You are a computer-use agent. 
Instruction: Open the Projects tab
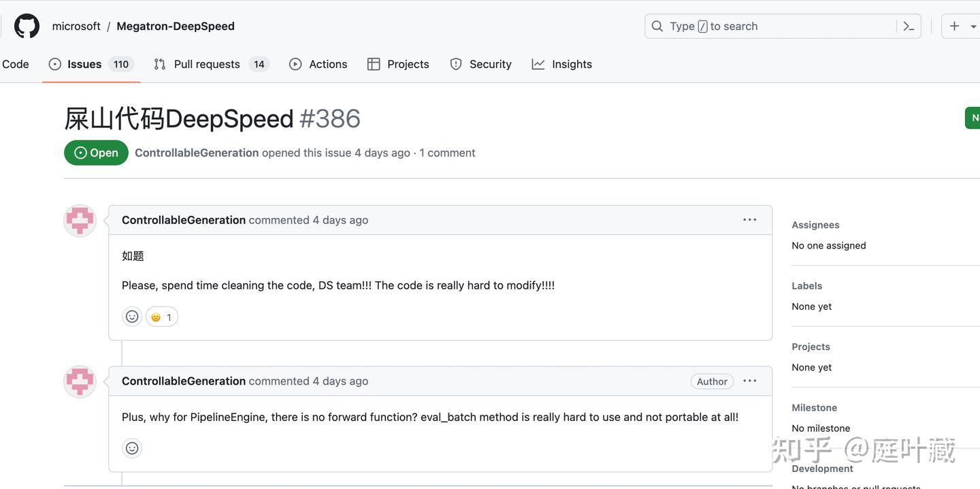[x=408, y=64]
